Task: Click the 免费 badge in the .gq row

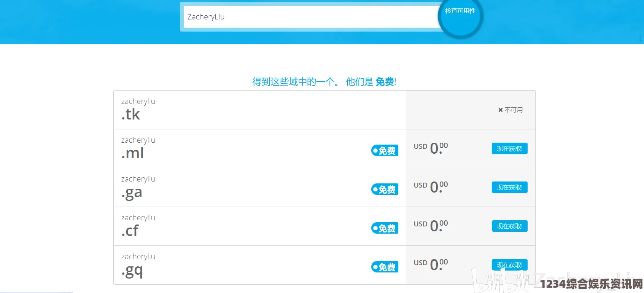Action: (x=385, y=267)
